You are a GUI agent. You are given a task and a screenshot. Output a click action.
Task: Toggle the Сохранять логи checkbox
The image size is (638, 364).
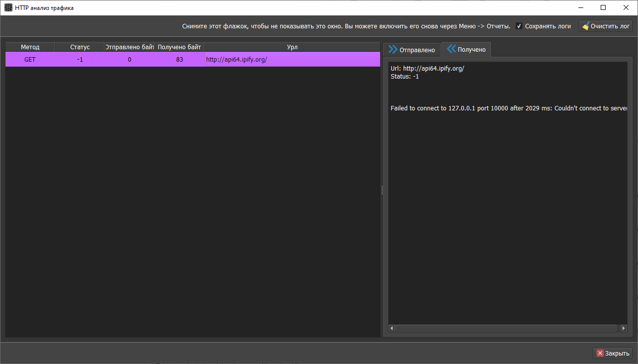[519, 26]
